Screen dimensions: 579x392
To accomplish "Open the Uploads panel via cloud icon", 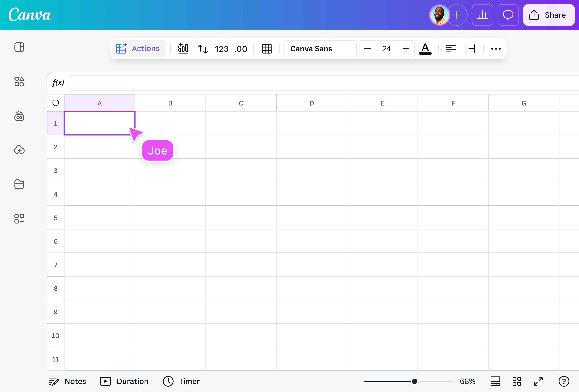I will tap(19, 150).
